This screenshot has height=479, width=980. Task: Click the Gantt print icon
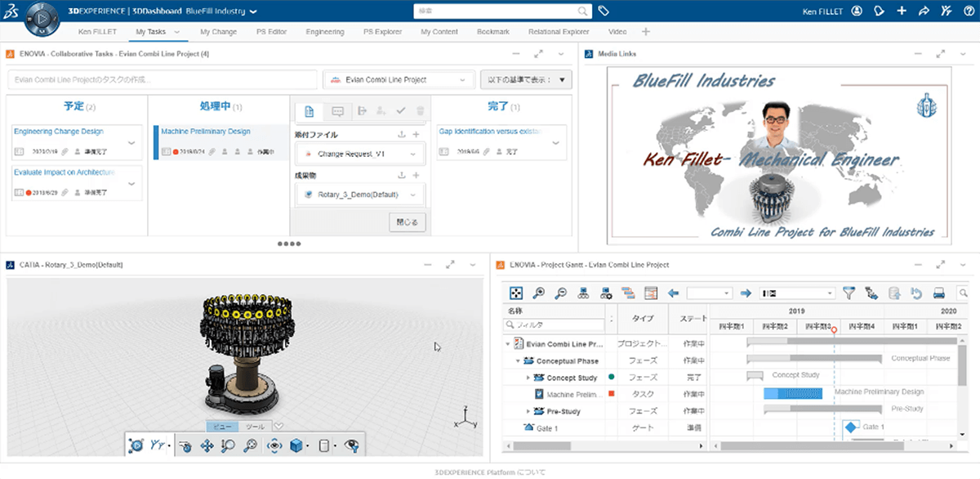(939, 293)
